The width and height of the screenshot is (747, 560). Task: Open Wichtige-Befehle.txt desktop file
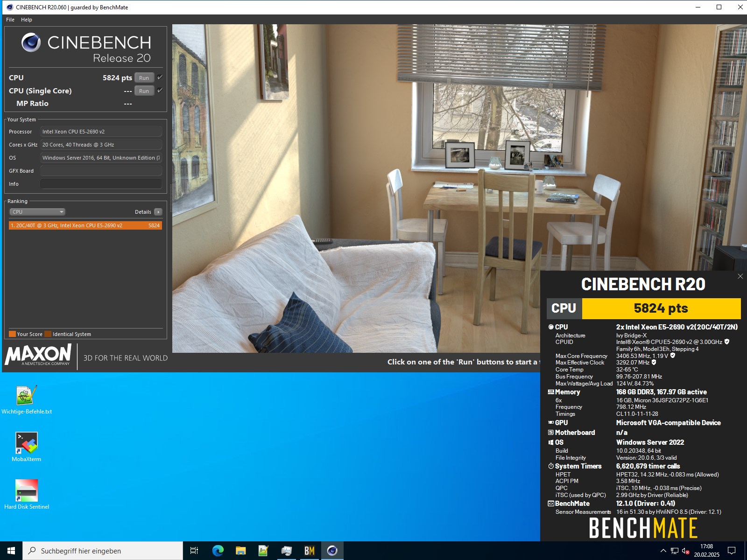pos(27,400)
